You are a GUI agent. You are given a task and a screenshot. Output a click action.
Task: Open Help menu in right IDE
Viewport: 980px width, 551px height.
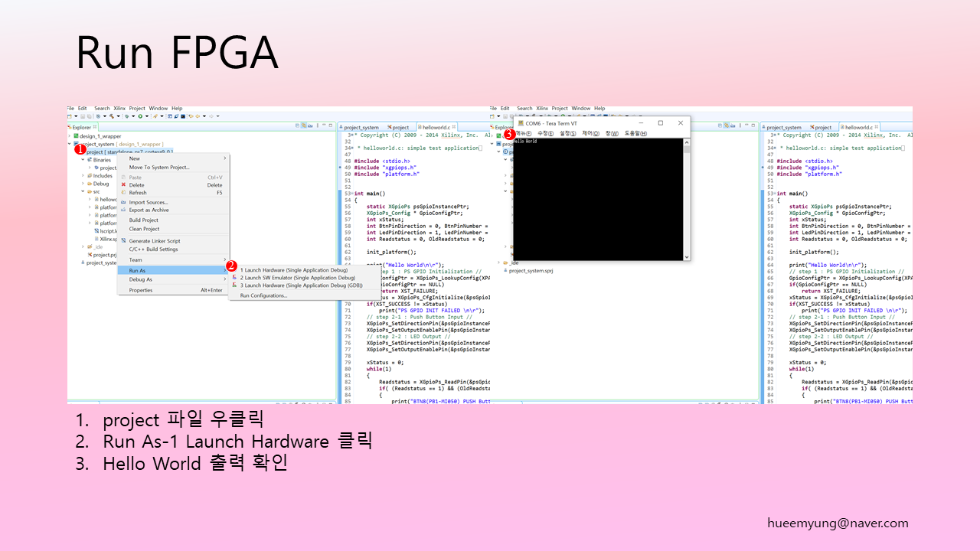[599, 109]
